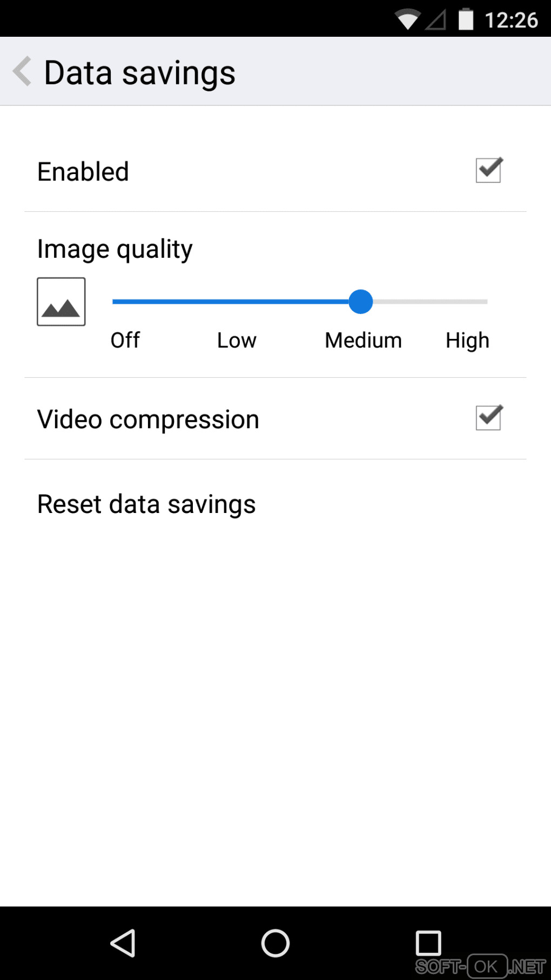Tap the back arrow in header
This screenshot has width=551, height=980.
click(22, 71)
